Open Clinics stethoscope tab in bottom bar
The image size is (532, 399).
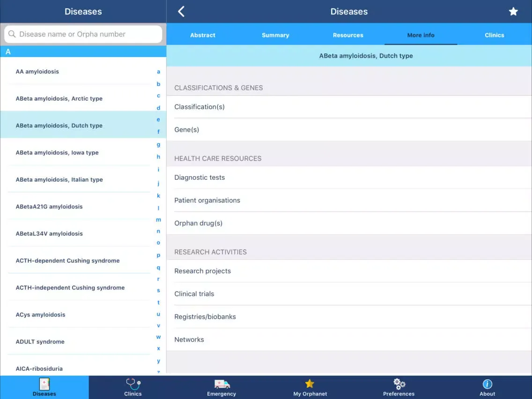click(x=133, y=387)
